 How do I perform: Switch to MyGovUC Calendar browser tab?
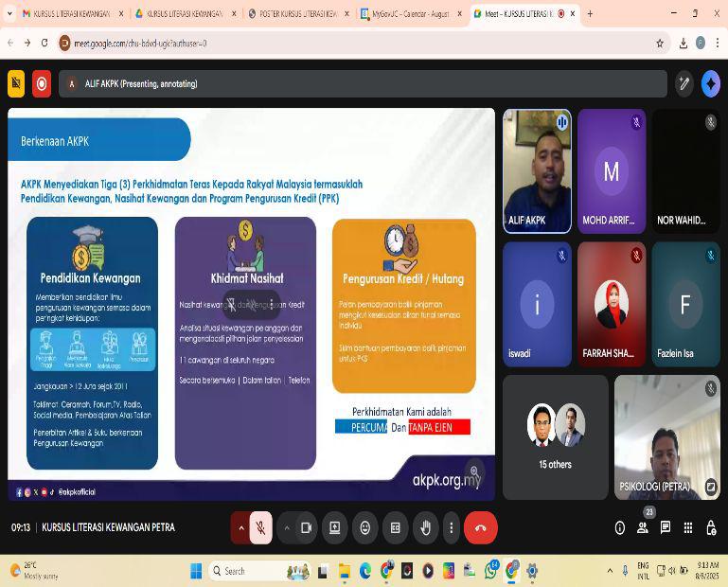click(410, 14)
